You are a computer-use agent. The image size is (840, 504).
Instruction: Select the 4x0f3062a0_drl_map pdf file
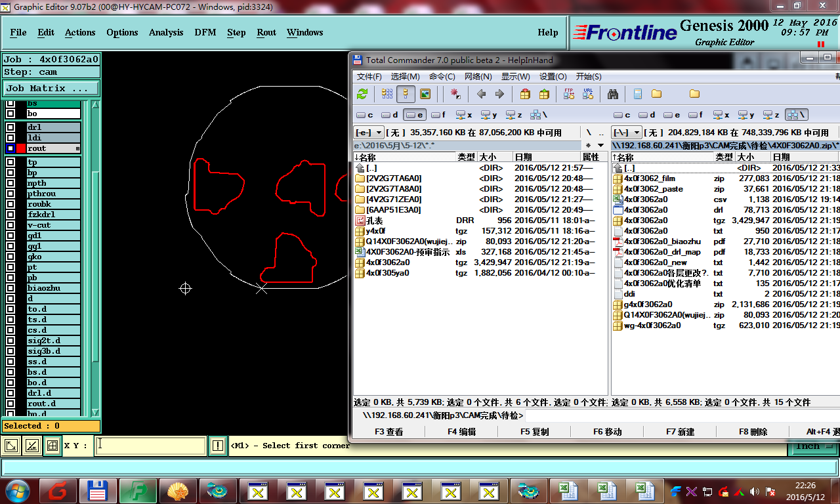pos(663,252)
